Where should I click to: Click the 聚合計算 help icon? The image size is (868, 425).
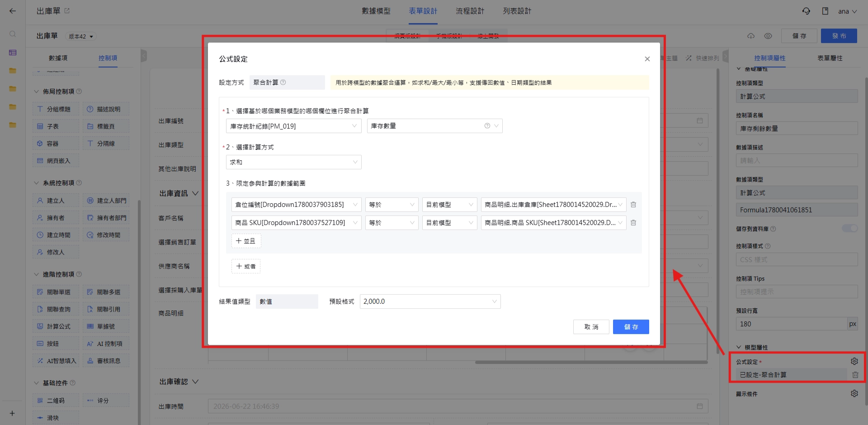(283, 82)
